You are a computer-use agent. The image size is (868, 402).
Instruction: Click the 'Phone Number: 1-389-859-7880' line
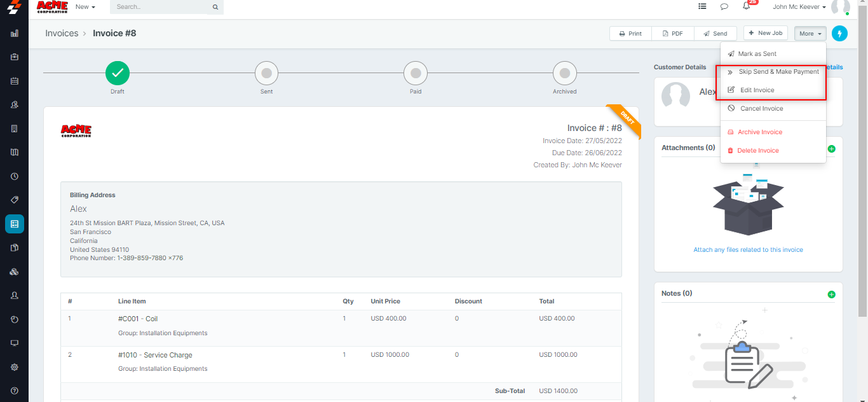126,258
